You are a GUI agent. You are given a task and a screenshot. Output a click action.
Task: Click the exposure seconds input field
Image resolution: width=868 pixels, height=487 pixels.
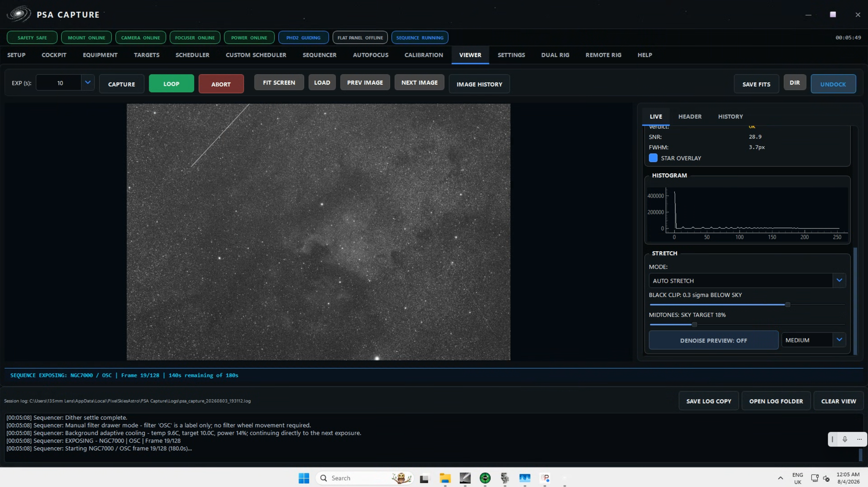click(x=59, y=83)
